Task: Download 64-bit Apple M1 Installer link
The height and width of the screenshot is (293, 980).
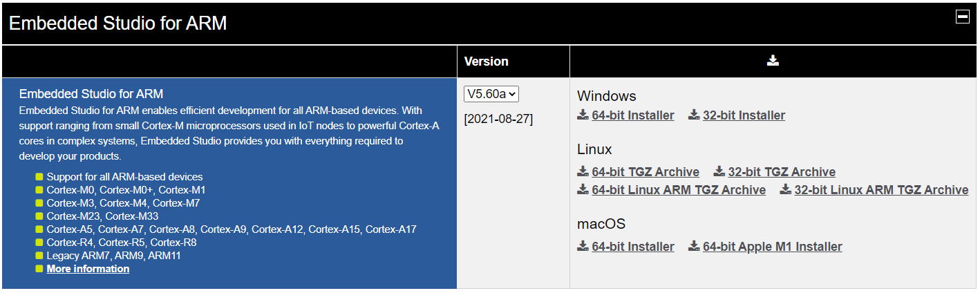Action: click(773, 247)
